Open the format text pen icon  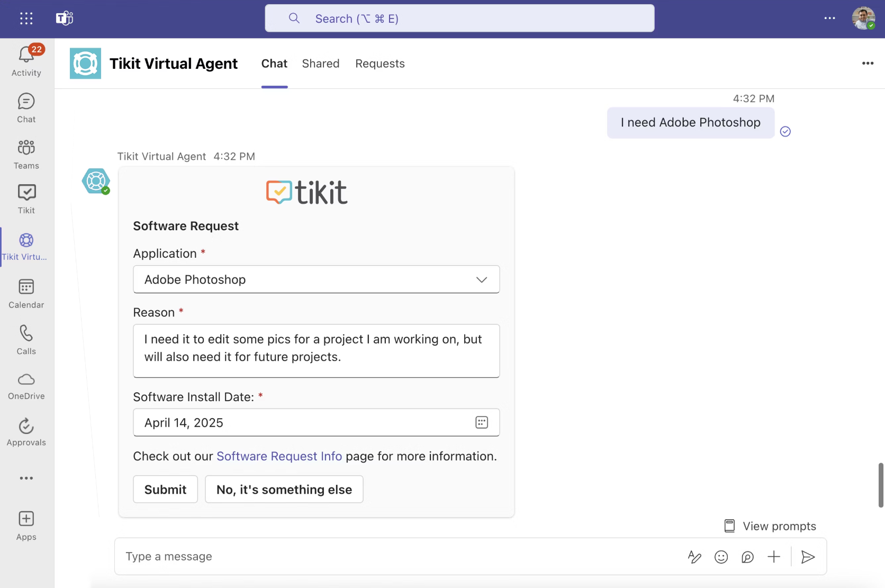pos(694,557)
